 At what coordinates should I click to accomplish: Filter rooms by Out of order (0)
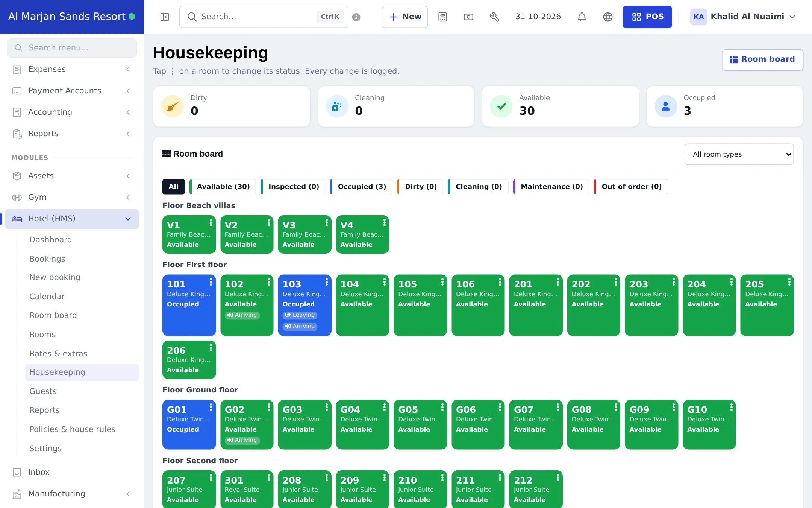631,187
